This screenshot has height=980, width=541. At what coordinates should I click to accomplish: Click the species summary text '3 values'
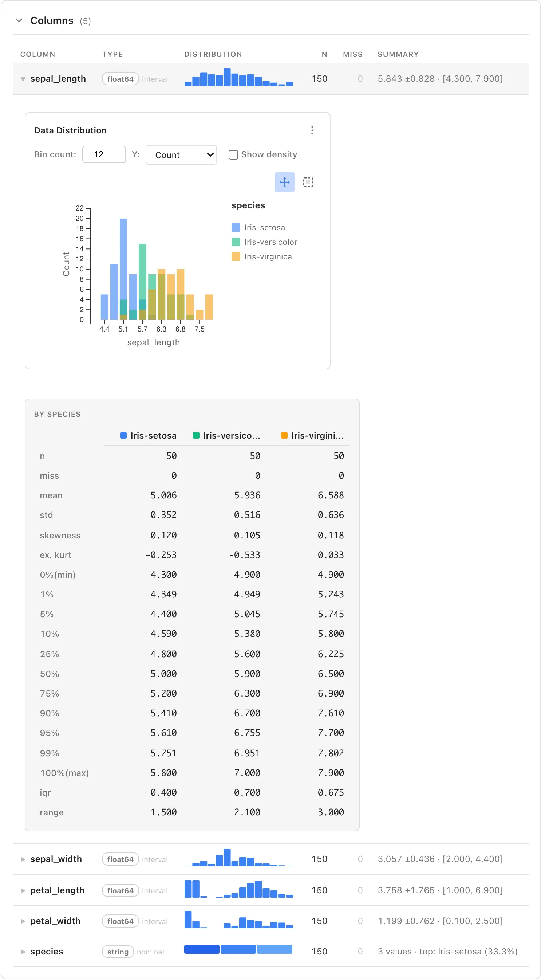click(x=395, y=952)
